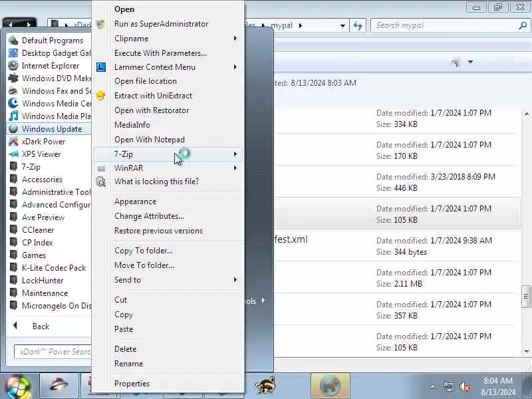Open Administrative Tools folder

(x=49, y=192)
